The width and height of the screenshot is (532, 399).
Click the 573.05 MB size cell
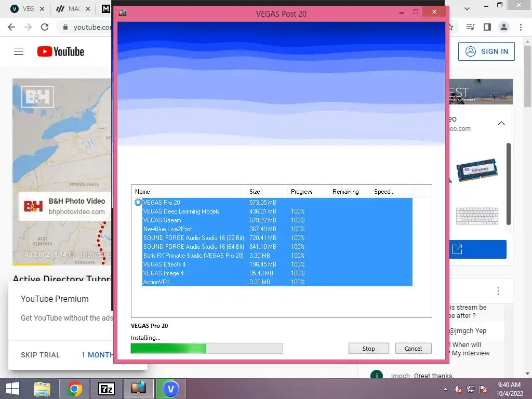(x=262, y=203)
